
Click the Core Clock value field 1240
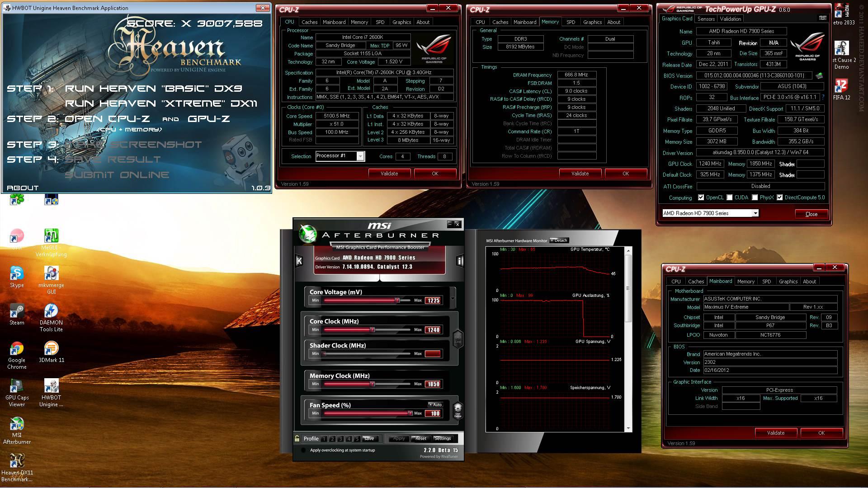click(x=433, y=330)
